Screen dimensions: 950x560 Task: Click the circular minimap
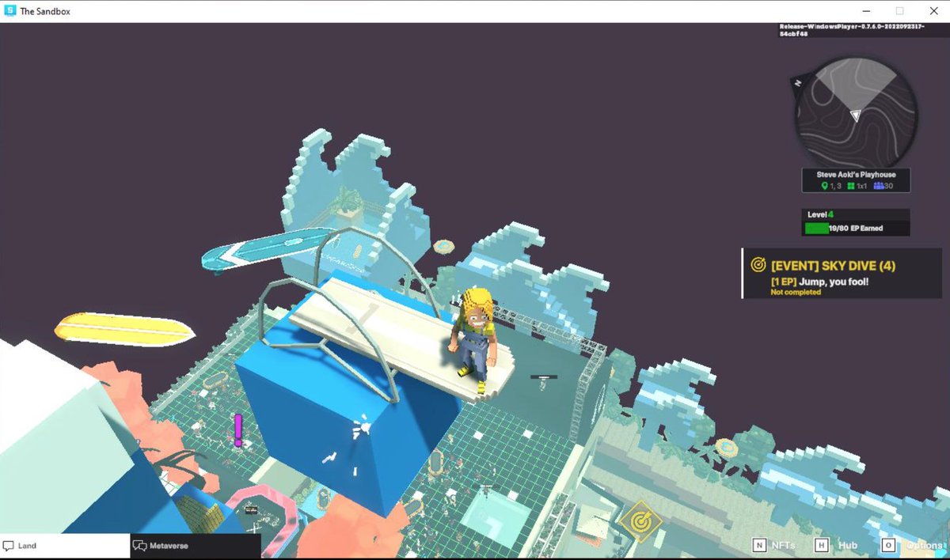click(x=856, y=112)
